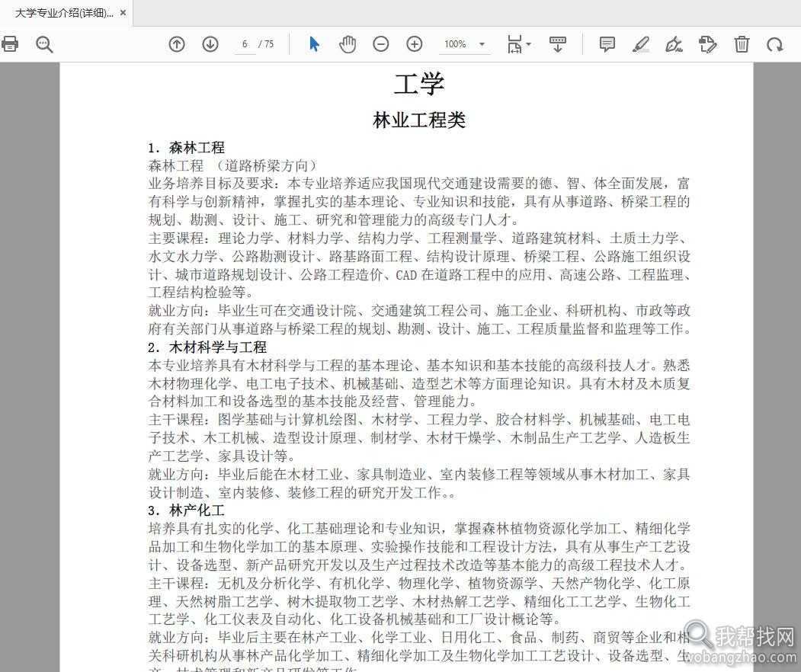Click the line 森林工程 (道路桥梁方向)

[x=232, y=165]
